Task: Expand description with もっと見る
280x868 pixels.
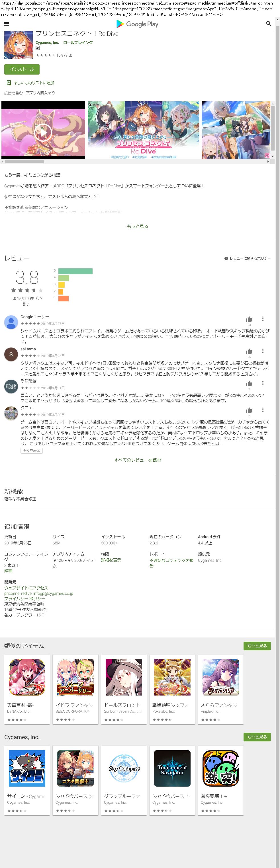Action: coord(138,227)
